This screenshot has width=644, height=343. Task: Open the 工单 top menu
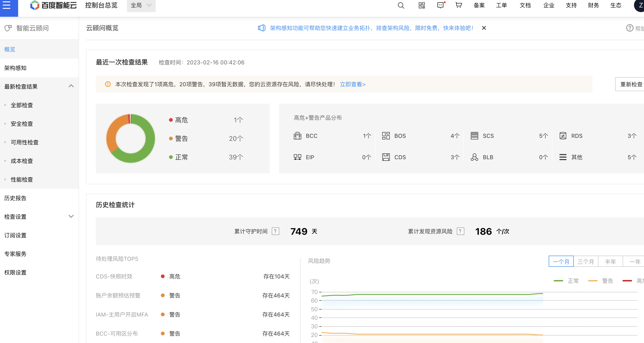point(501,5)
